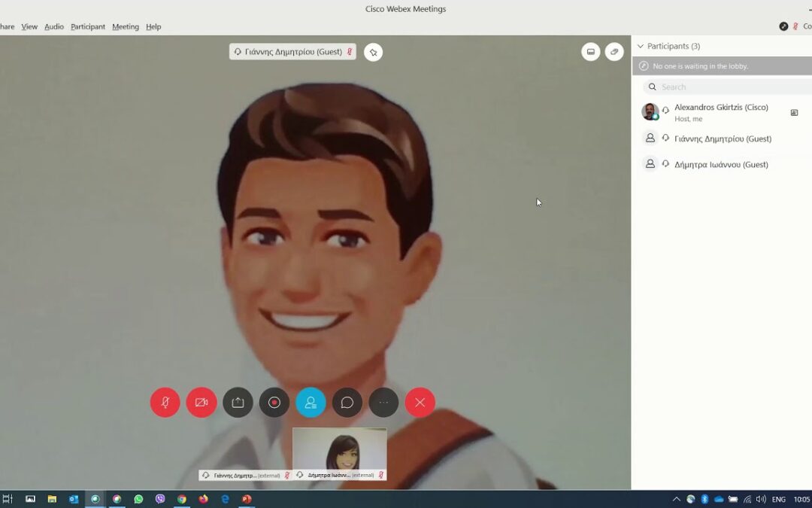The height and width of the screenshot is (508, 812).
Task: Collapse the Participants (3) section
Action: (x=641, y=47)
